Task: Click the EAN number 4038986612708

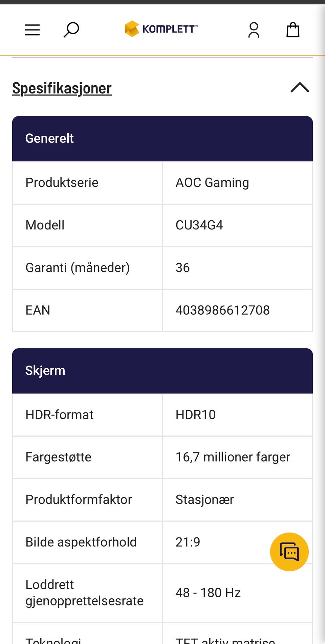Action: coord(222,310)
